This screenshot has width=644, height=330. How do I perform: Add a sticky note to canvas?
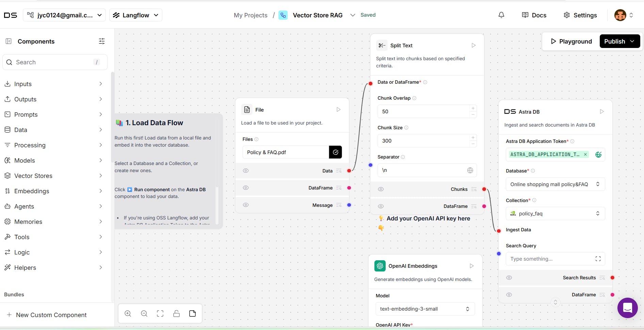(192, 314)
